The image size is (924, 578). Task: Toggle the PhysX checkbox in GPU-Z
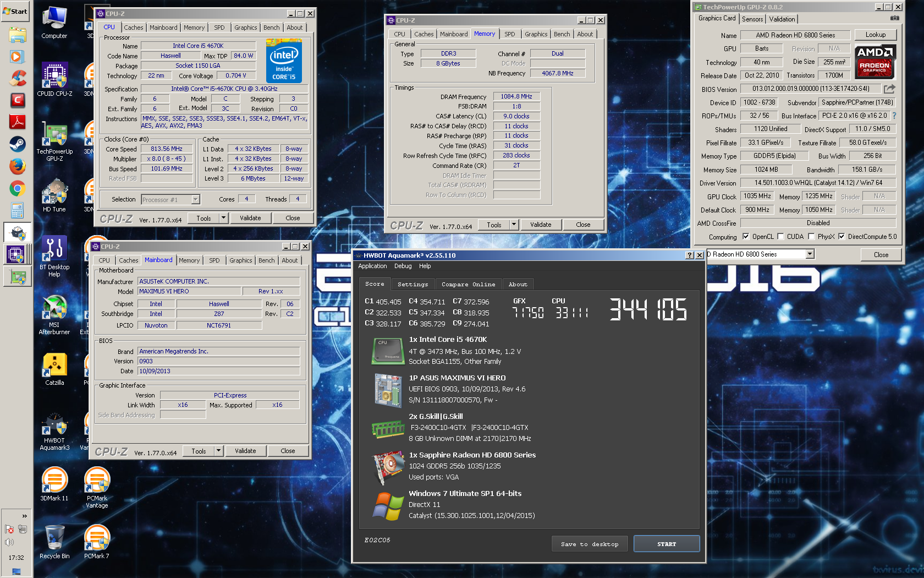[811, 237]
